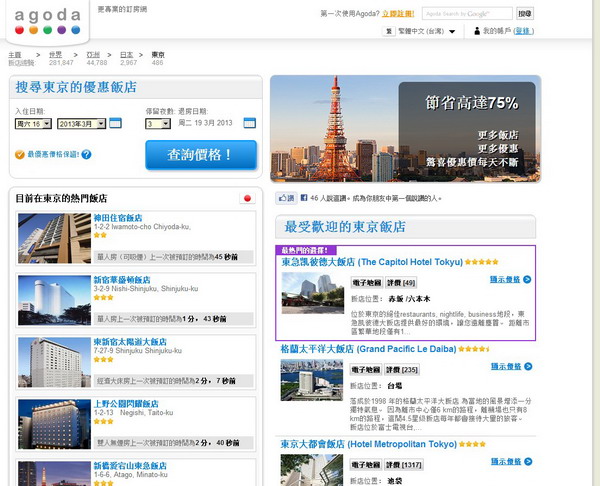The height and width of the screenshot is (486, 600).
Task: Click the 繁體中文 (台灣) language text
Action: (421, 31)
